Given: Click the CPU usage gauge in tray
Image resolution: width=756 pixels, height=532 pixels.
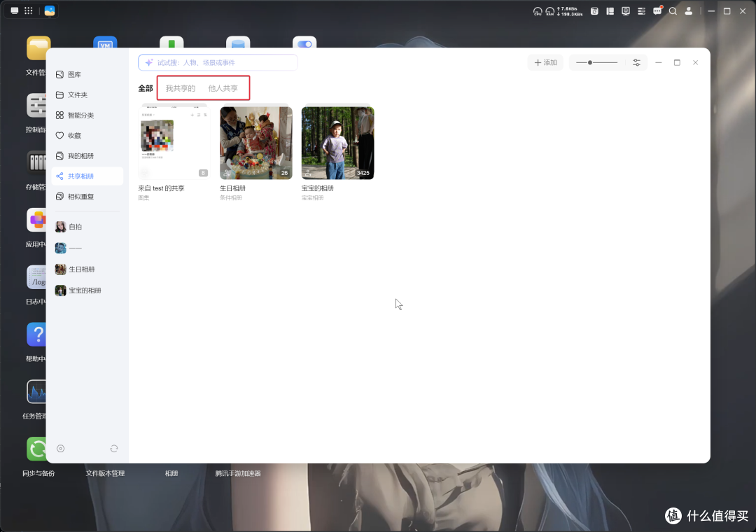Looking at the screenshot, I should pyautogui.click(x=538, y=11).
